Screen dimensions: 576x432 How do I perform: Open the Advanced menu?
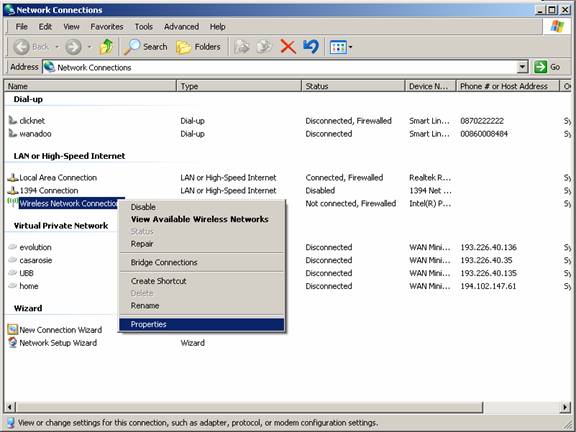point(181,26)
